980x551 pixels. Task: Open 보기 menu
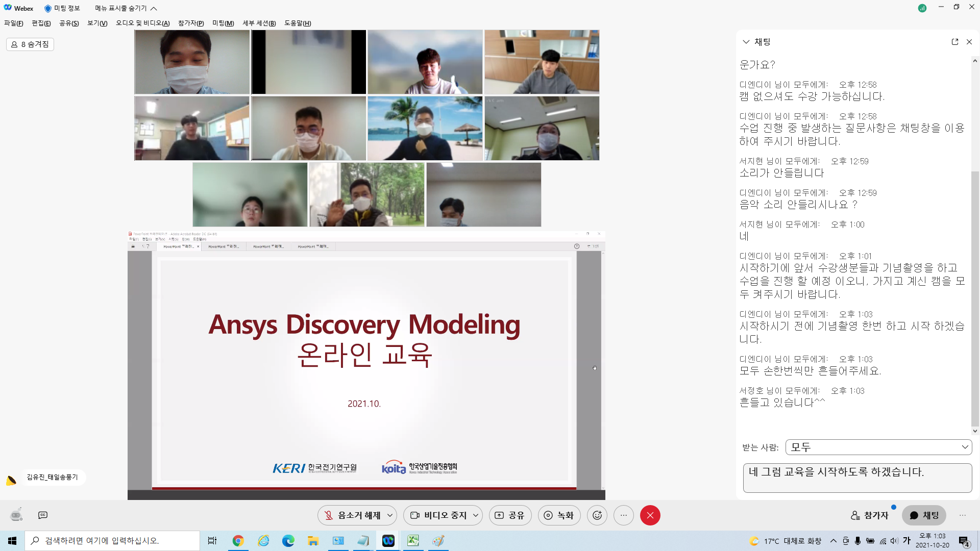click(x=97, y=23)
